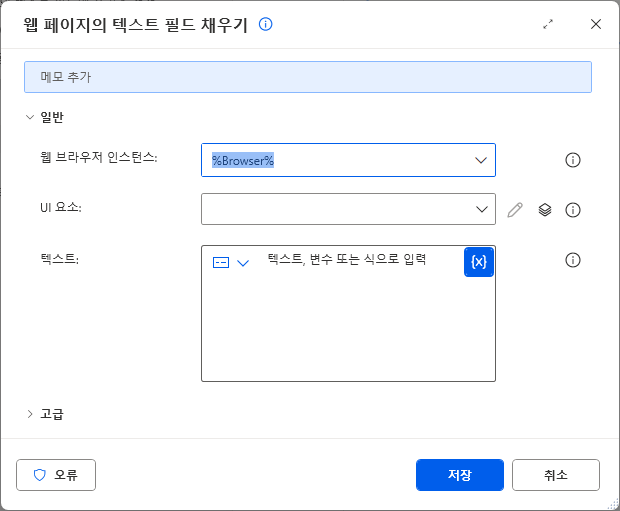Insert a variable with the {x} button

point(479,262)
